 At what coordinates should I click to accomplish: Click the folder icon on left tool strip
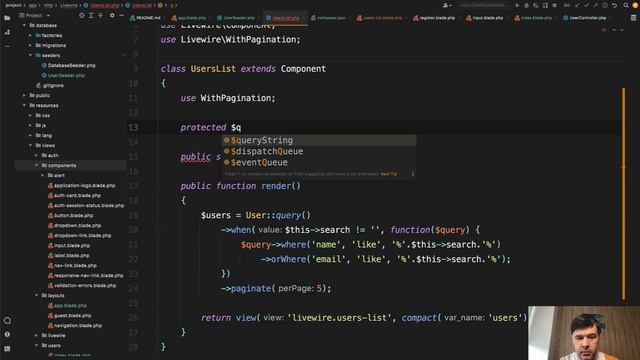7,18
